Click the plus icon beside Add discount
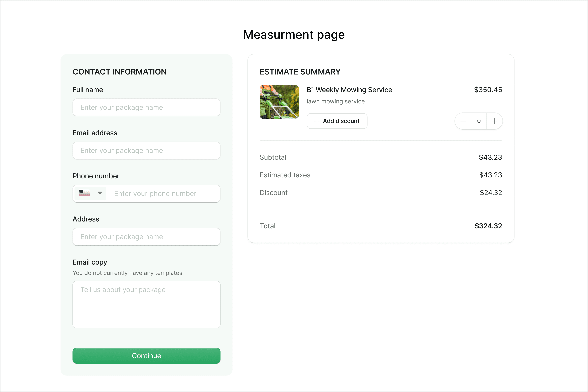 pyautogui.click(x=317, y=121)
